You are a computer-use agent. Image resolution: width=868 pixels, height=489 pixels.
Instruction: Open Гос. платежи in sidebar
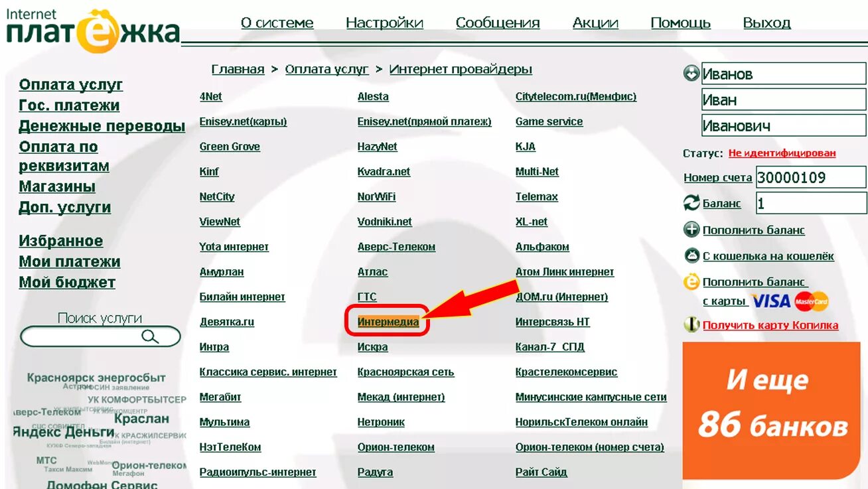69,105
